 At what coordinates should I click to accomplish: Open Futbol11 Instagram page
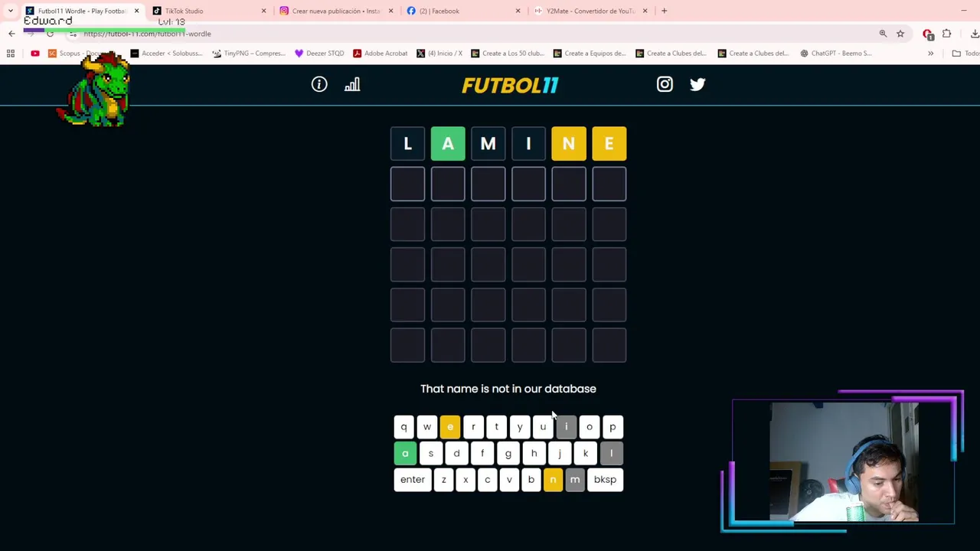[x=665, y=84]
